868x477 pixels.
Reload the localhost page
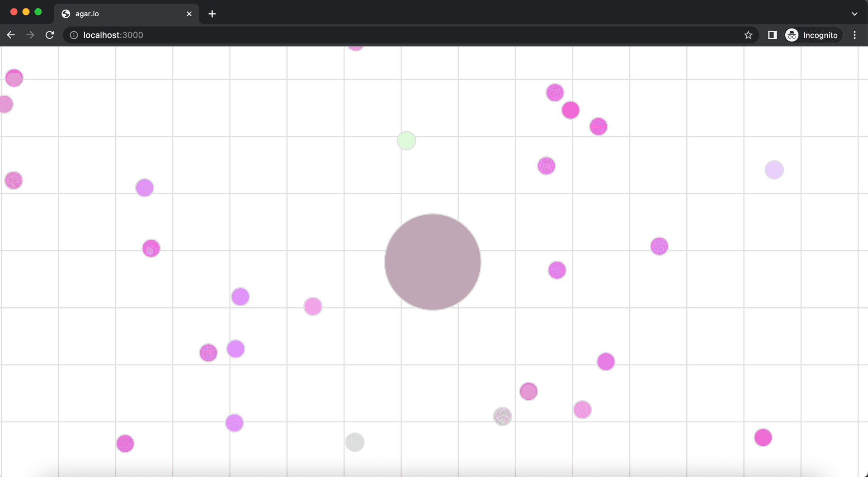click(50, 35)
